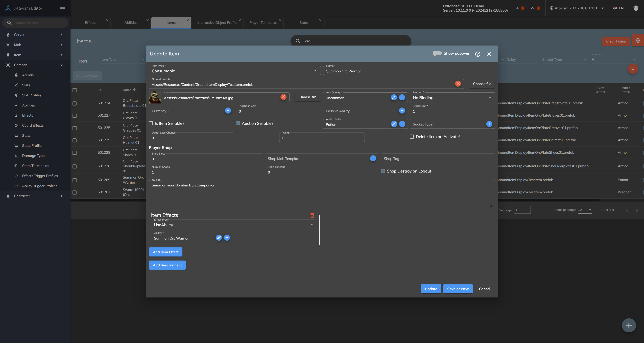
Task: Add new Currency with plus icon
Action: [228, 111]
